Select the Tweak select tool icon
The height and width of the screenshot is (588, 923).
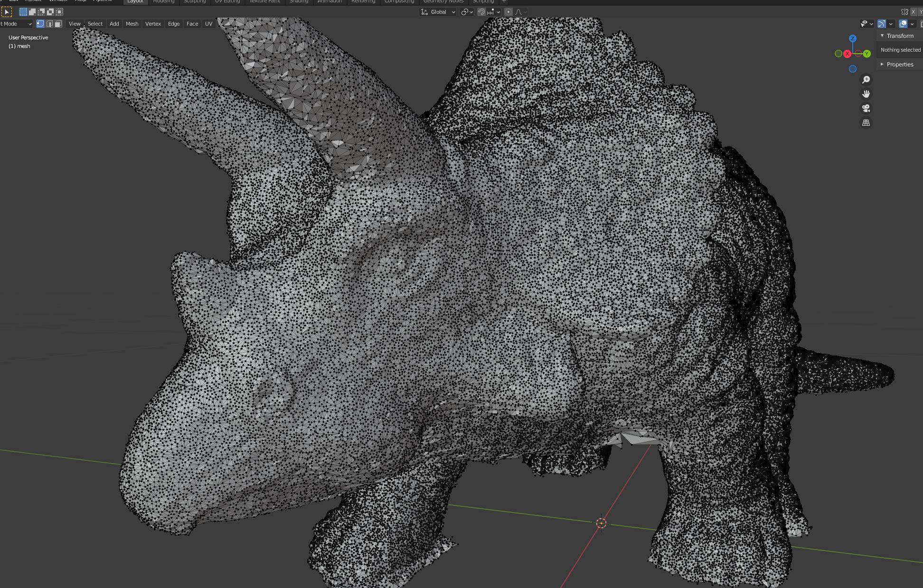tap(7, 12)
